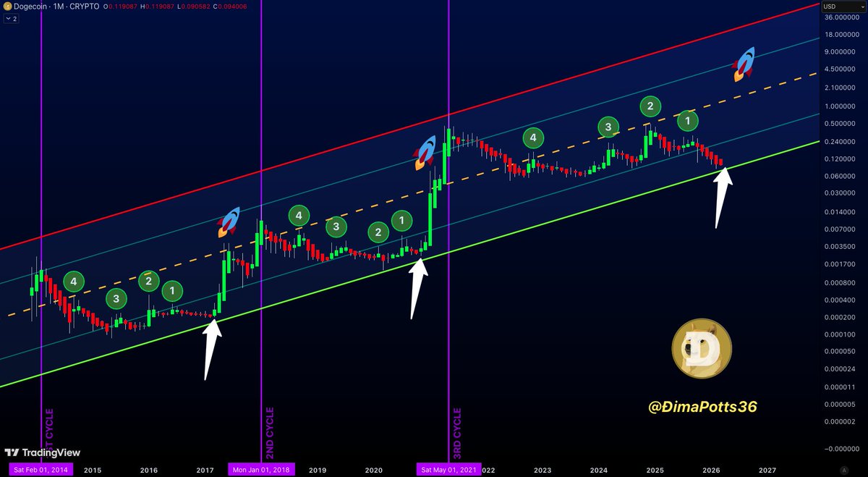Click the 2024 label on the time axis
This screenshot has width=868, height=477.
coord(598,470)
